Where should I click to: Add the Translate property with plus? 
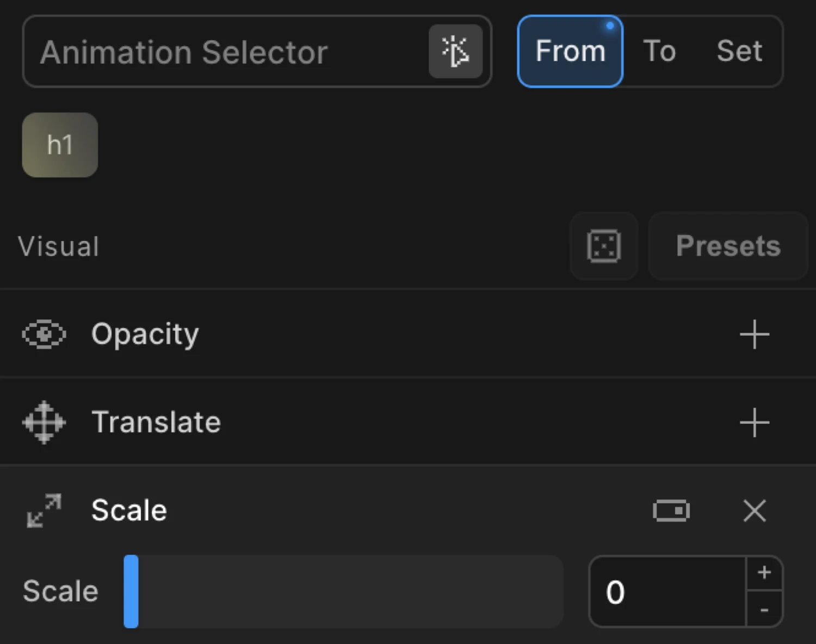pos(754,422)
